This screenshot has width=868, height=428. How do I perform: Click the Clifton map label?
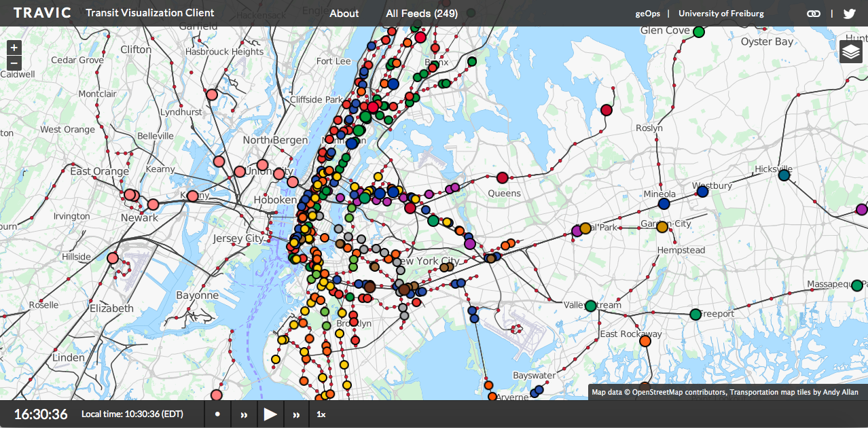tap(136, 50)
